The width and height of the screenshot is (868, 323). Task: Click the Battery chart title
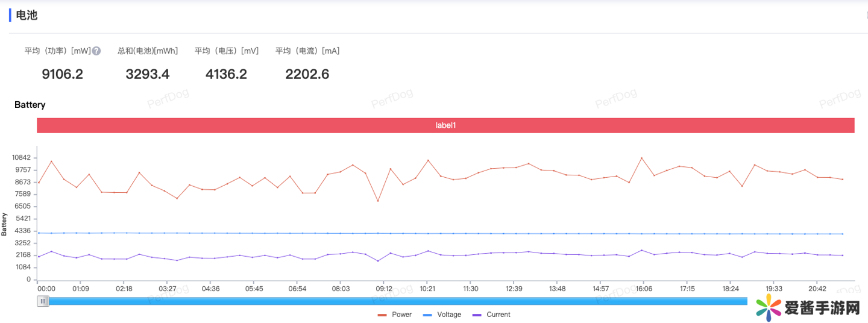30,105
